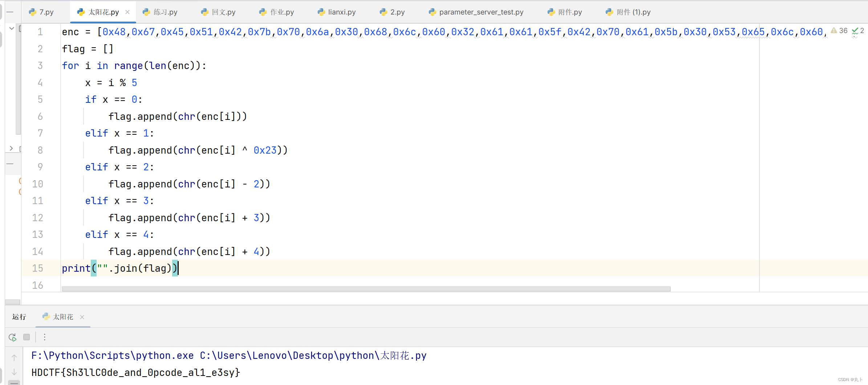
Task: Click 'elif x == 3:' on line 11
Action: coord(119,201)
